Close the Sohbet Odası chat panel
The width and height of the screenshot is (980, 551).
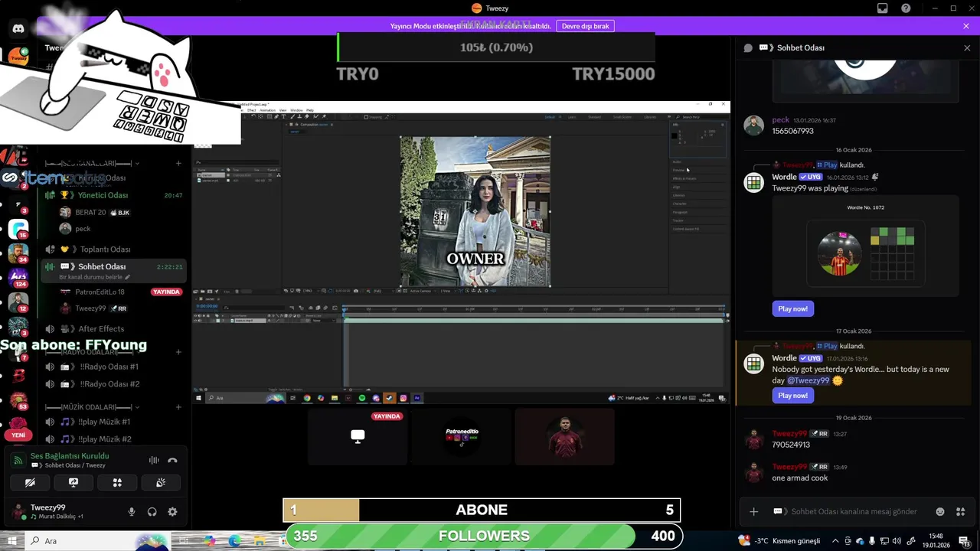click(967, 47)
